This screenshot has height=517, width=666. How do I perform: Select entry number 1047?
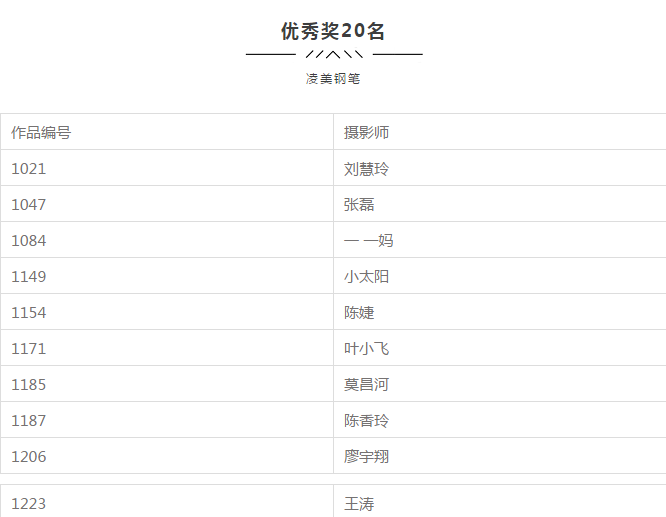(x=28, y=205)
